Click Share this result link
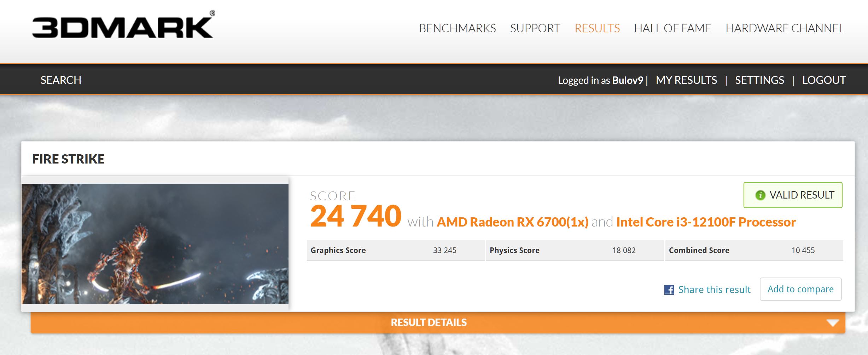 pyautogui.click(x=714, y=290)
